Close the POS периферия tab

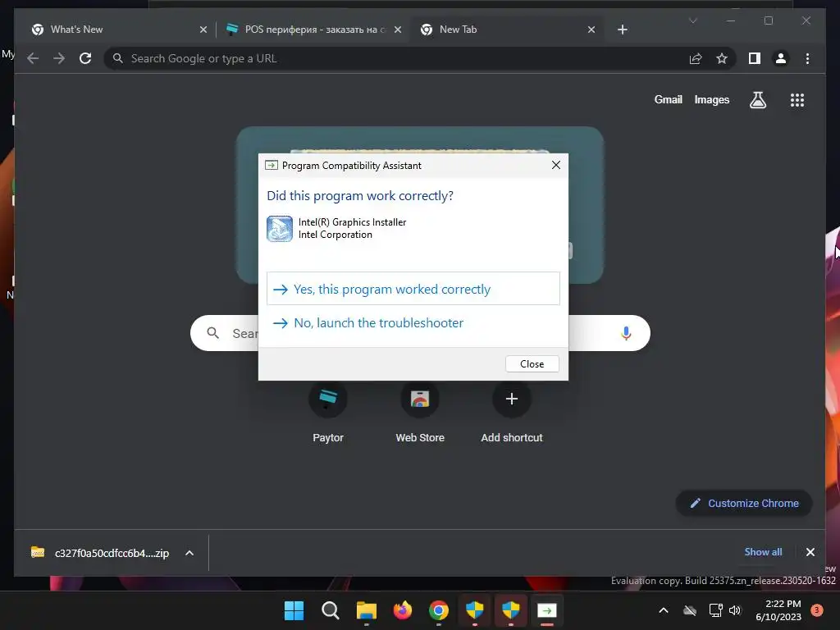point(398,30)
